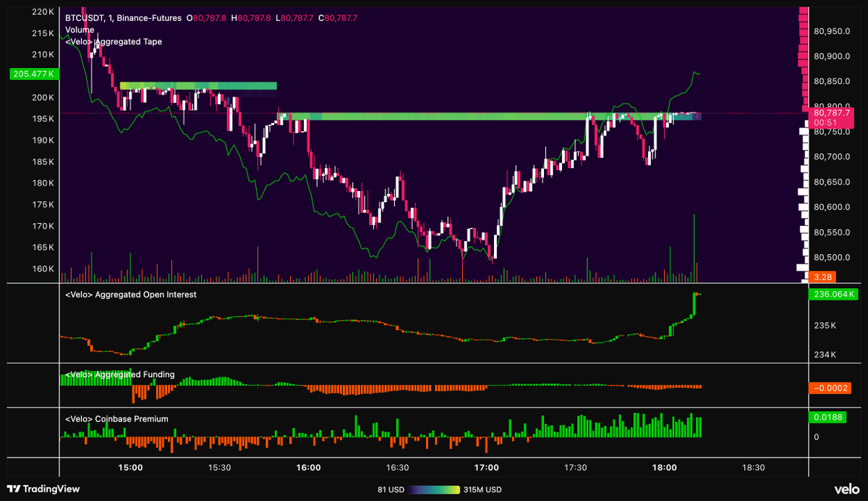
Task: Click the 18:30 time axis label
Action: pyautogui.click(x=754, y=468)
